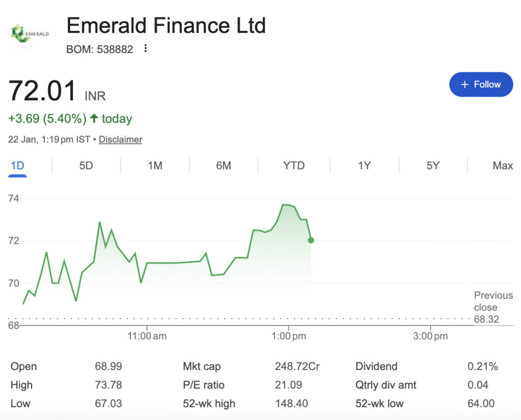
Task: Select the 1D chart range tab
Action: click(x=17, y=166)
